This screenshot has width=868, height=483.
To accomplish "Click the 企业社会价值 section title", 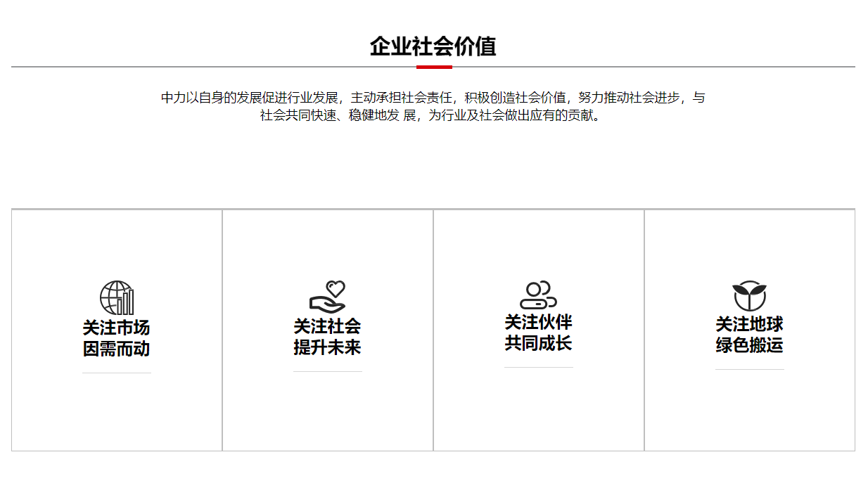I will [433, 46].
